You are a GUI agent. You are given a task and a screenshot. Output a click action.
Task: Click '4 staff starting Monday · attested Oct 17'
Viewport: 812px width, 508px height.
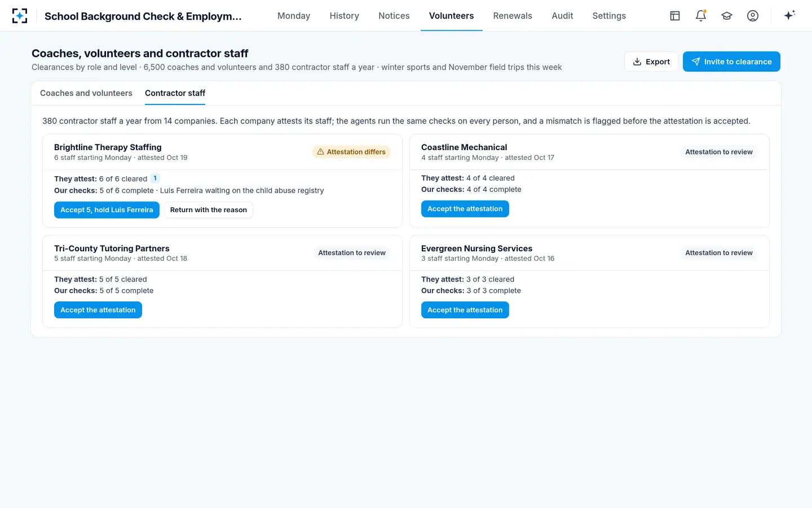click(488, 158)
